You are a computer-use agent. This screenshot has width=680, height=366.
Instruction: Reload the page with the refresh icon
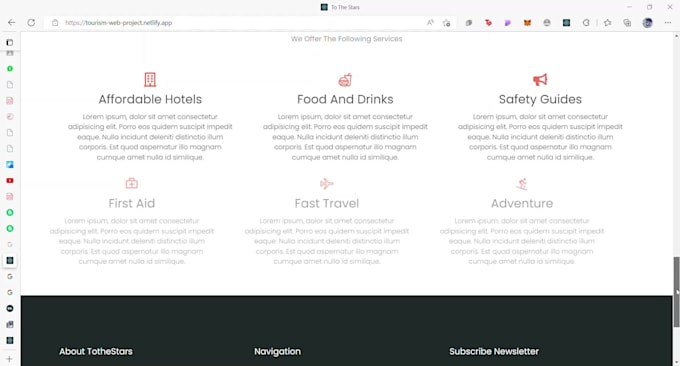[31, 23]
